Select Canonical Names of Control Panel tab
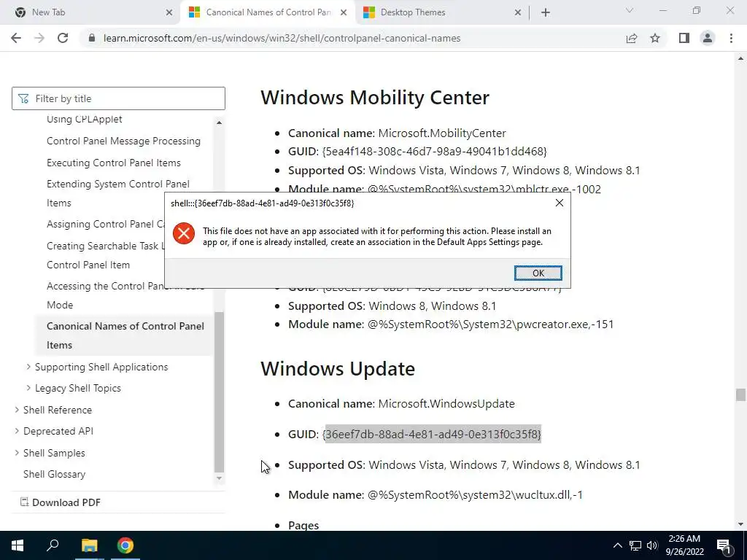The width and height of the screenshot is (747, 560). tap(268, 12)
